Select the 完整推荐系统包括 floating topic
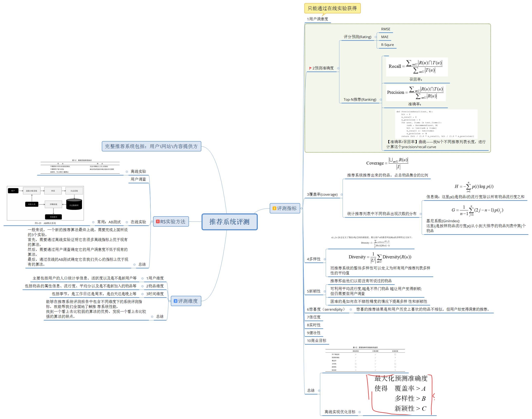This screenshot has width=532, height=419. (151, 146)
